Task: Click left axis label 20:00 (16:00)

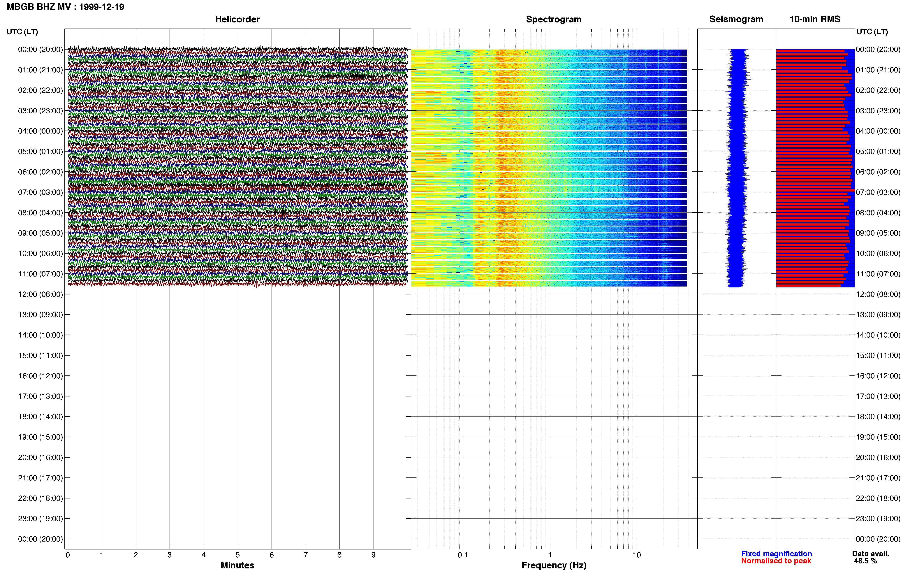Action: coord(41,458)
